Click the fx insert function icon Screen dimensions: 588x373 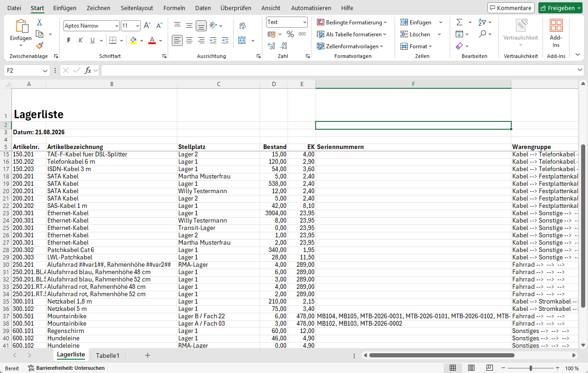pos(88,70)
